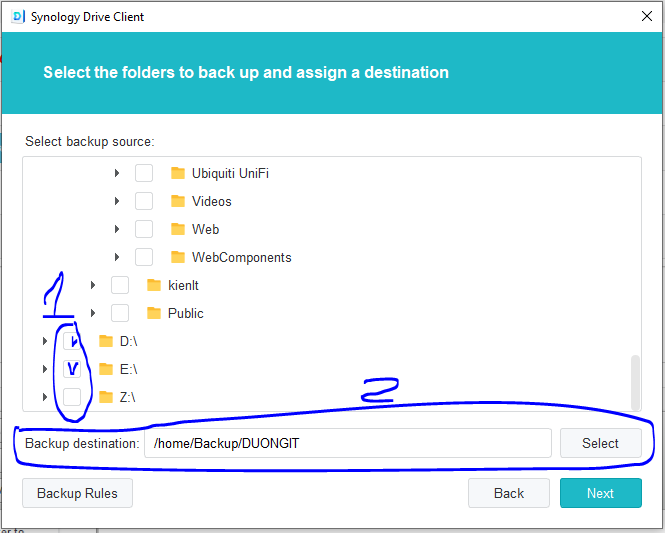Click the D:\ drive folder icon
Image resolution: width=665 pixels, height=533 pixels.
coord(106,341)
